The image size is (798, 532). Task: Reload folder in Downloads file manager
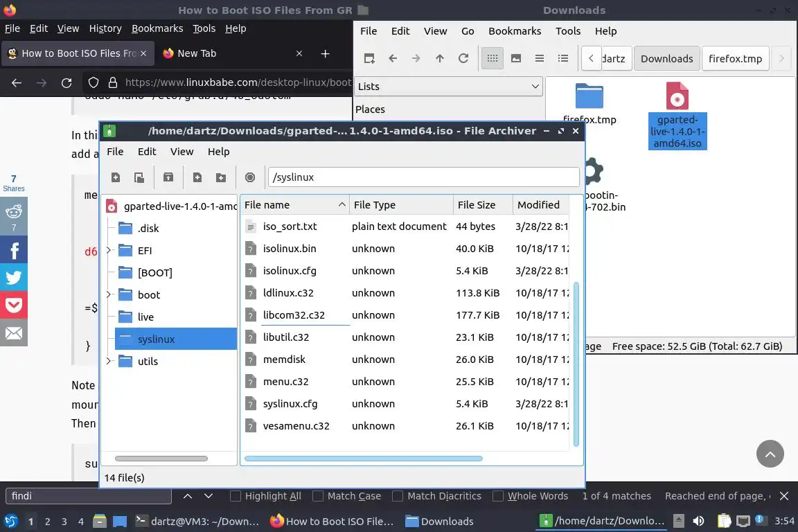tap(463, 58)
